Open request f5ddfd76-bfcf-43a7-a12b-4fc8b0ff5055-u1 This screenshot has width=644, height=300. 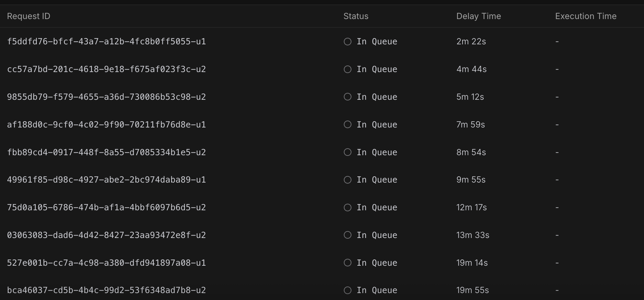tap(107, 42)
